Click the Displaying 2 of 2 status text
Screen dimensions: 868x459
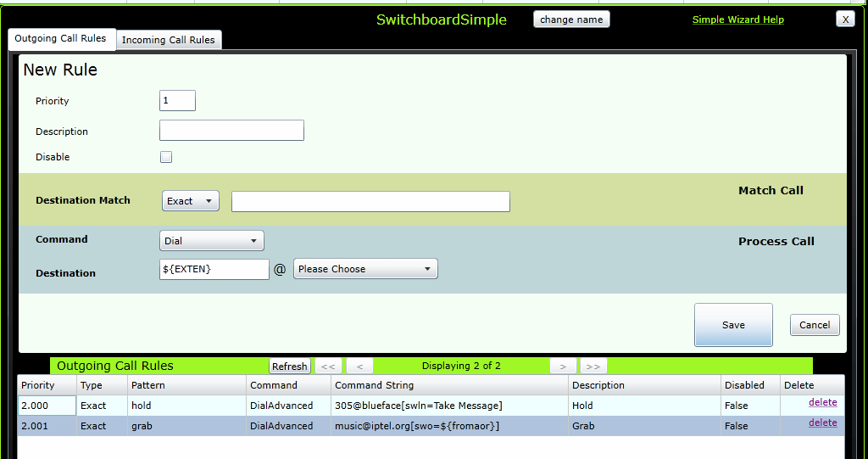pos(461,366)
